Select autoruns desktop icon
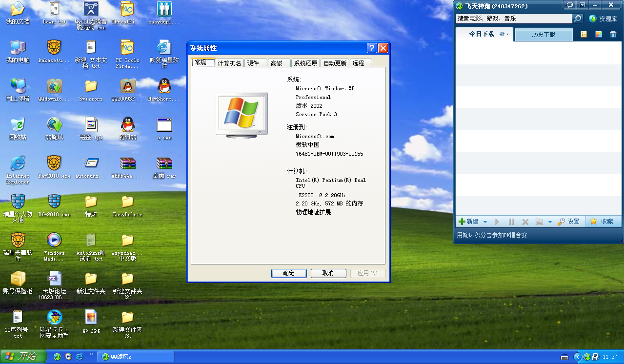The width and height of the screenshot is (624, 364). [91, 167]
